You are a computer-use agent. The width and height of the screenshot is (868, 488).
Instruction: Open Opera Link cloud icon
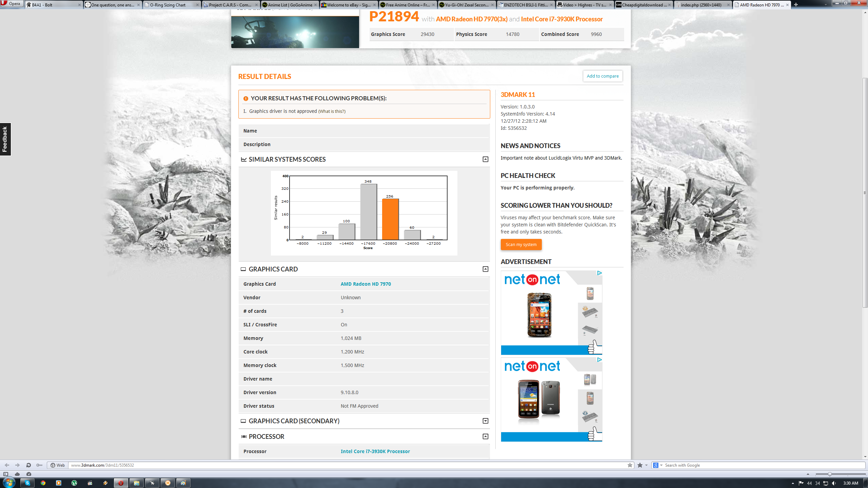(x=17, y=474)
